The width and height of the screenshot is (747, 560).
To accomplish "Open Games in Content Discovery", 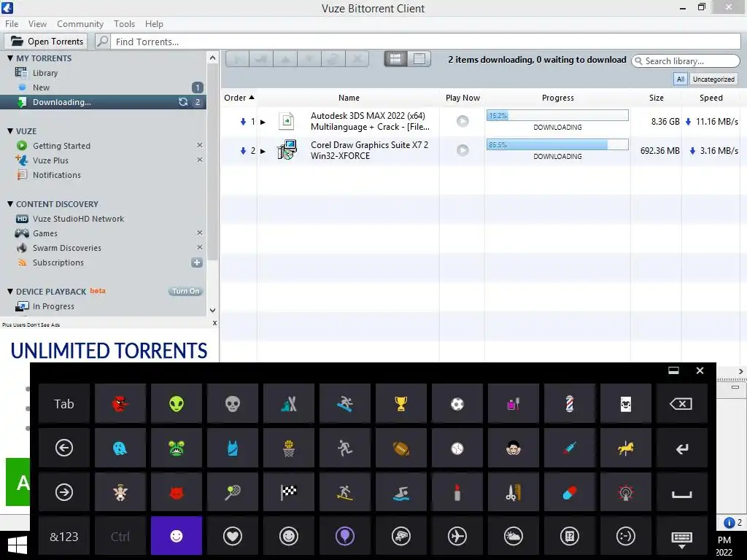I will pos(44,233).
